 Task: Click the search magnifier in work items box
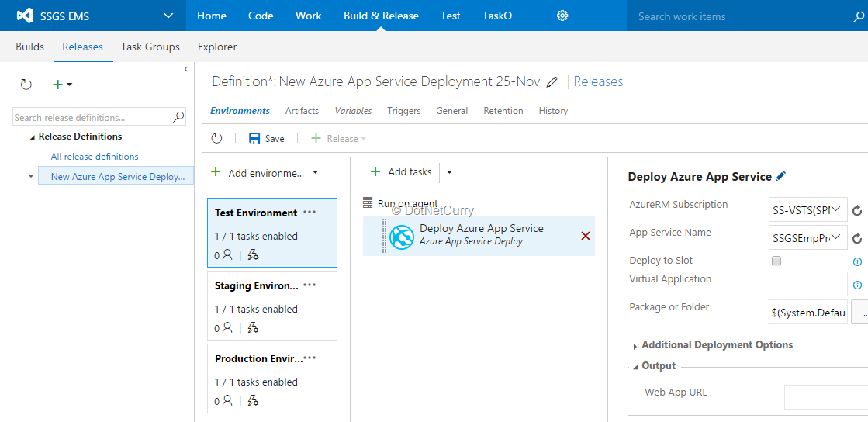859,16
